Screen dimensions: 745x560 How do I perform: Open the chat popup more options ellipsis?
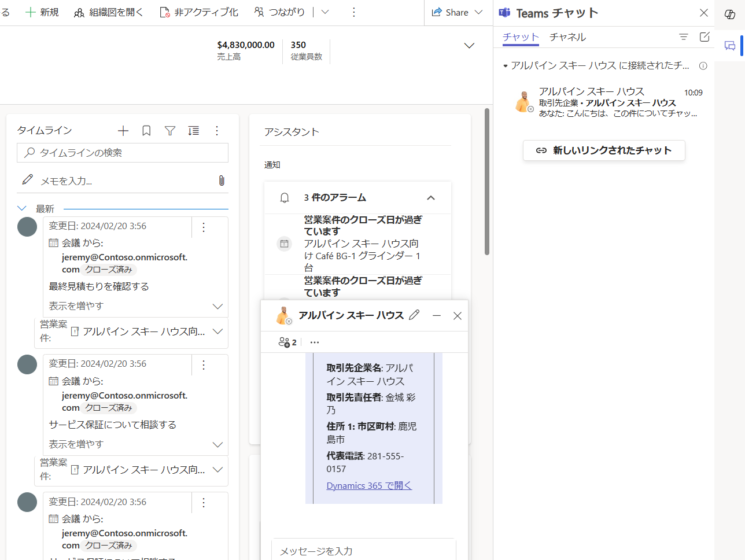coord(315,342)
